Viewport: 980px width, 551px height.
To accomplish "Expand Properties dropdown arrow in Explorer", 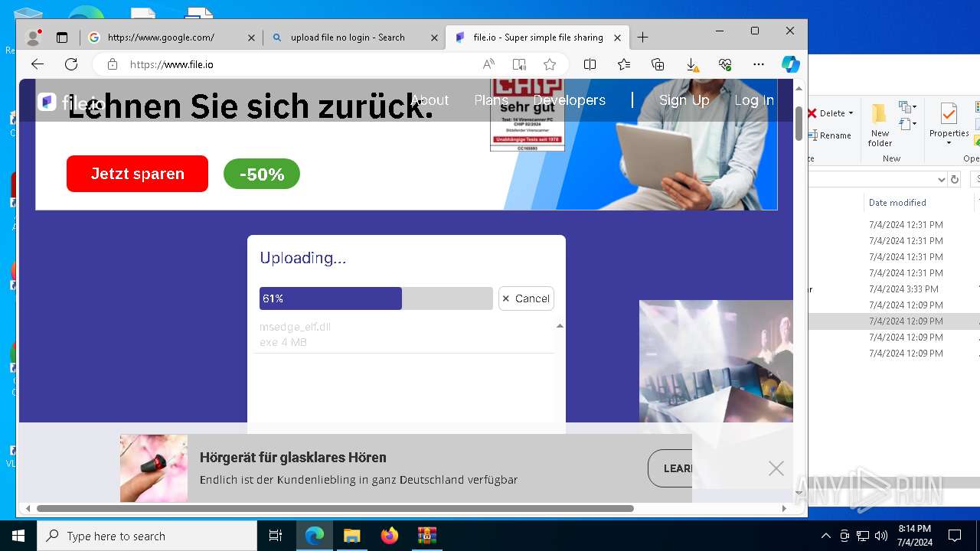I will point(949,143).
